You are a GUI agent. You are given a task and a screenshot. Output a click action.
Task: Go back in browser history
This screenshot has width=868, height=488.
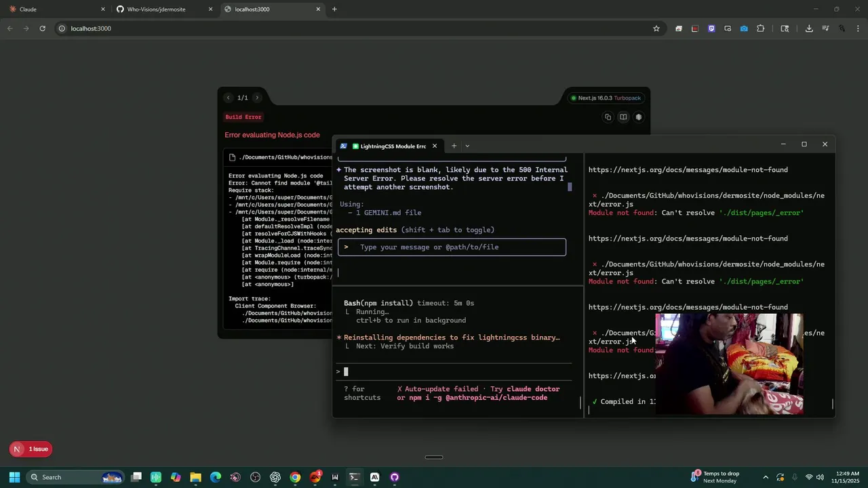click(9, 28)
